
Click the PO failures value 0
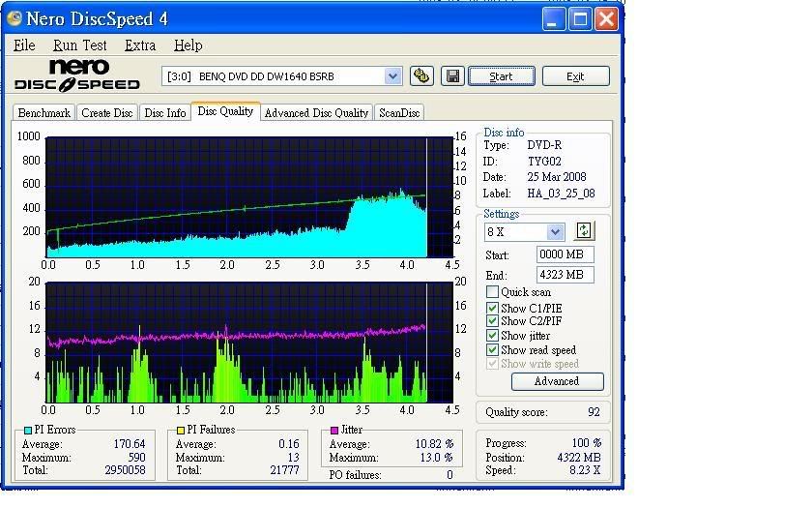coord(449,475)
